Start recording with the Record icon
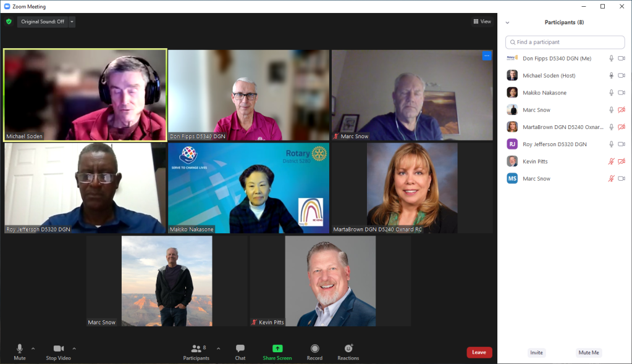The width and height of the screenshot is (632, 364). tap(314, 349)
